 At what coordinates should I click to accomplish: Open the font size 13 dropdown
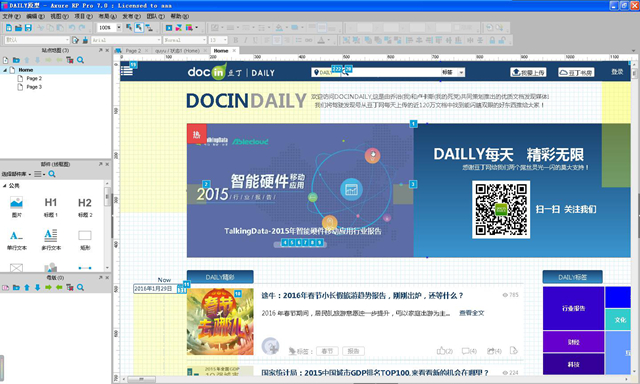click(225, 40)
